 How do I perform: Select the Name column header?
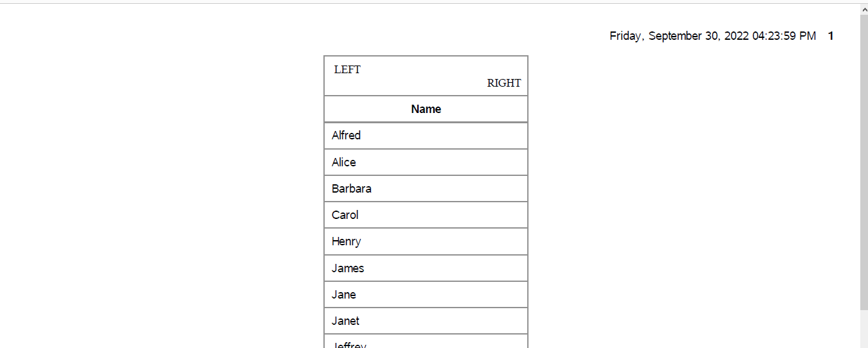pyautogui.click(x=426, y=109)
